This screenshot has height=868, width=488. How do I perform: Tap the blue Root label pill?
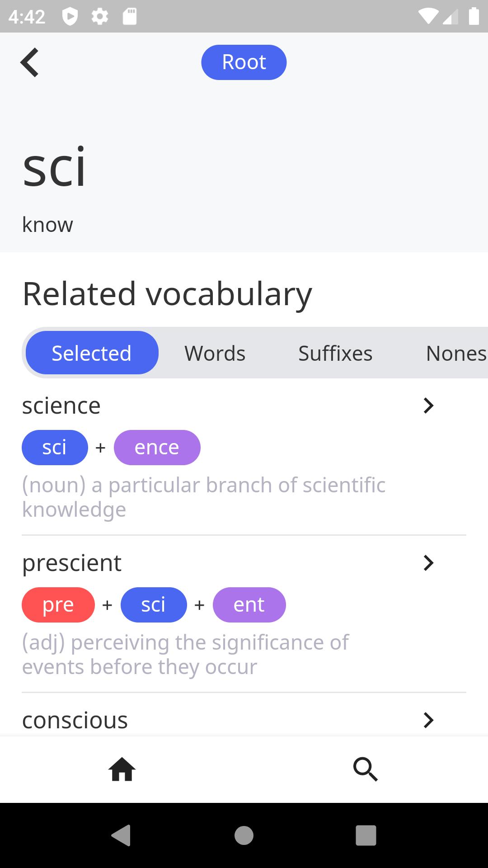[x=244, y=62]
